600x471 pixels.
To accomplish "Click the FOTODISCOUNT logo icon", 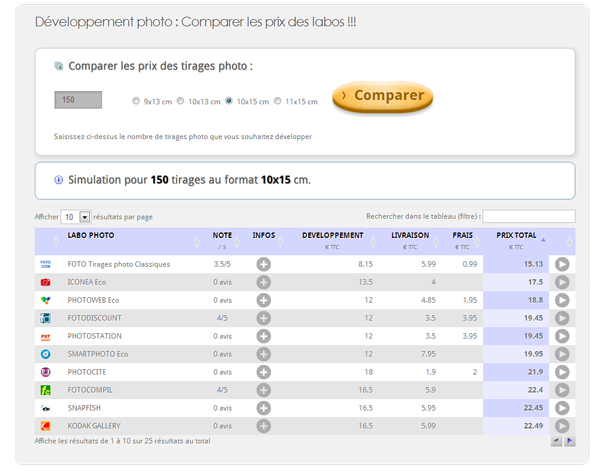I will tap(46, 318).
